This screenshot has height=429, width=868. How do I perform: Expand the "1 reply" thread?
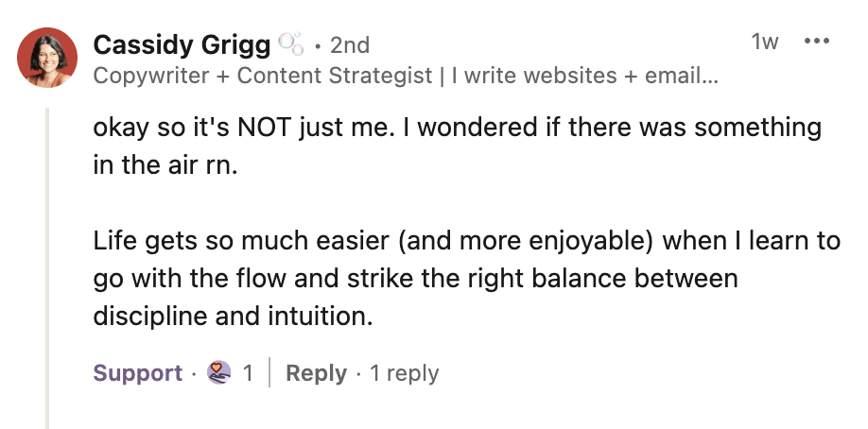pyautogui.click(x=405, y=373)
